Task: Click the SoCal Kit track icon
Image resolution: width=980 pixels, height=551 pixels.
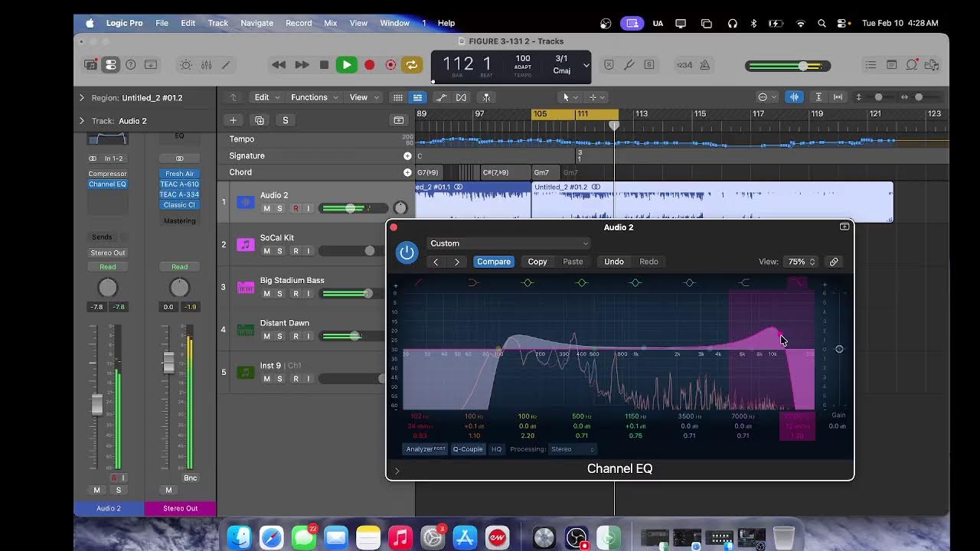Action: pos(245,245)
